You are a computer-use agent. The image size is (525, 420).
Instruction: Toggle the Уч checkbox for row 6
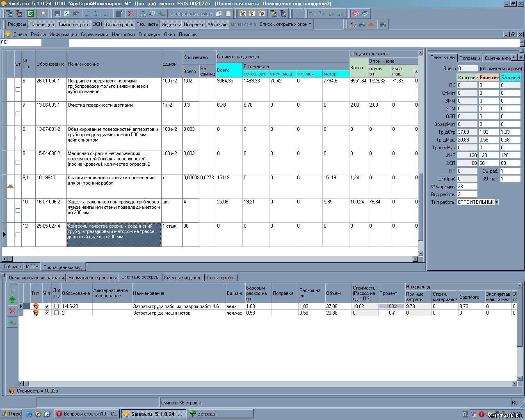click(x=18, y=89)
